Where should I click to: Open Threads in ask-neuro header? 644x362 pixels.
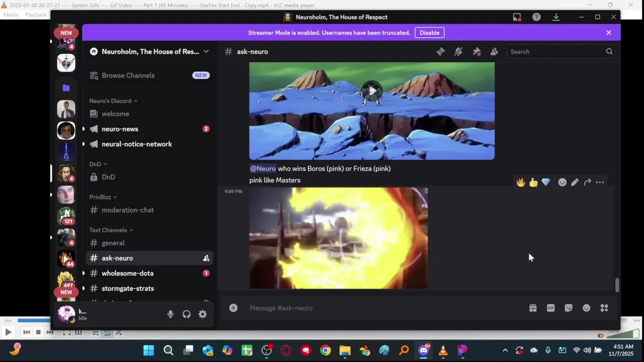441,51
